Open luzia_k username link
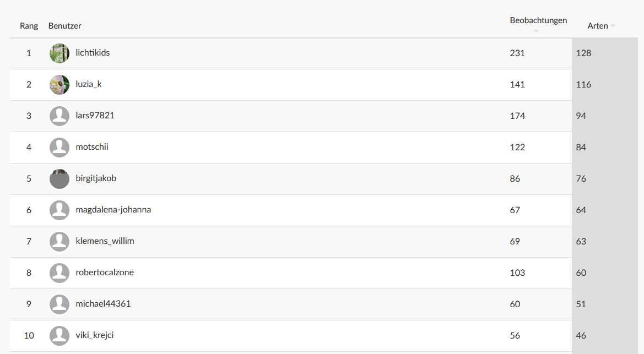Image resolution: width=644 pixels, height=354 pixels. point(89,84)
